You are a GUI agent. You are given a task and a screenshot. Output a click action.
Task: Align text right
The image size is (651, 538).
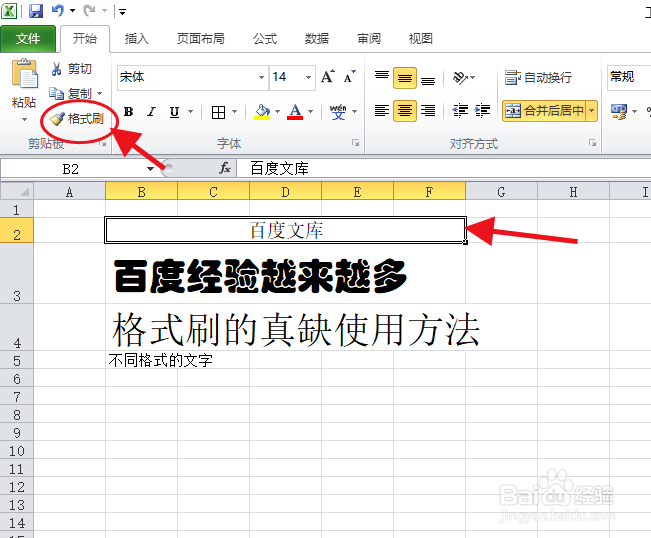pos(428,111)
